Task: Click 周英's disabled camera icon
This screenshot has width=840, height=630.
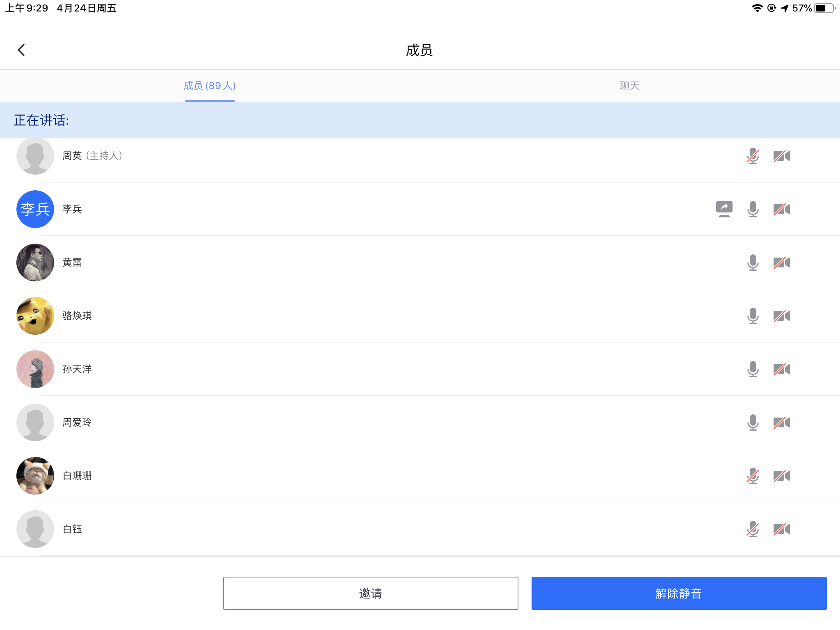Action: 781,156
